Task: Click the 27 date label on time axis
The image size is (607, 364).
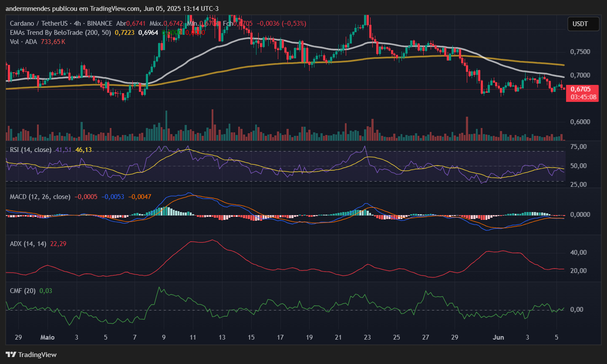Action: pyautogui.click(x=425, y=337)
